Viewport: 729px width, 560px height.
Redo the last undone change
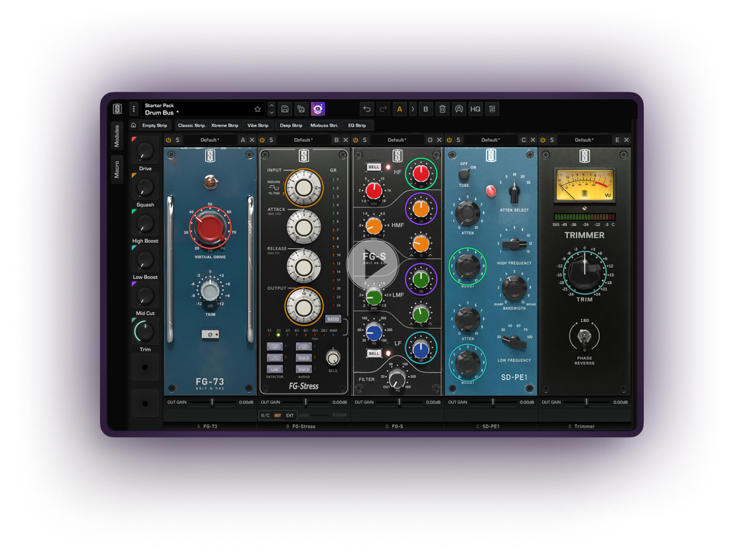383,109
